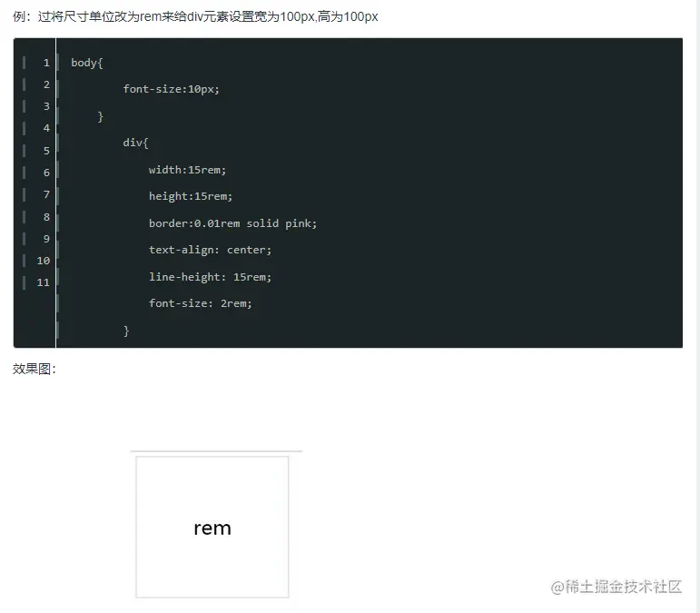
Task: Click the 'body{' code line
Action: pos(87,63)
